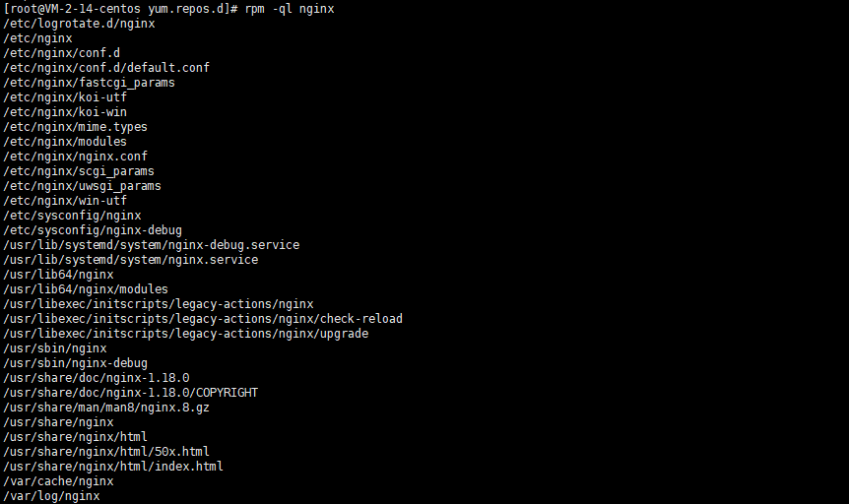Click the /usr/sbin/nginx-debug line
Viewport: 849px width, 504px height.
point(75,362)
